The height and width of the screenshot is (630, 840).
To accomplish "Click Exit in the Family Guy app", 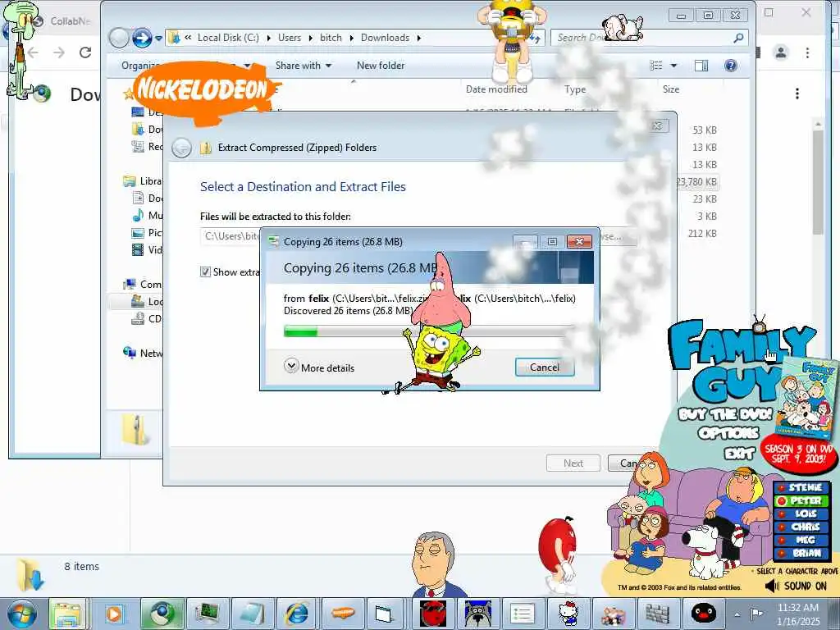I will [739, 454].
